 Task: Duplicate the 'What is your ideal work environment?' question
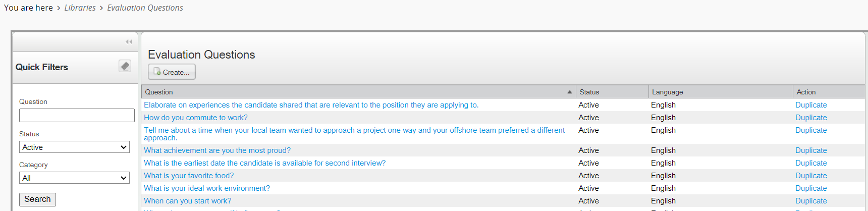point(811,188)
